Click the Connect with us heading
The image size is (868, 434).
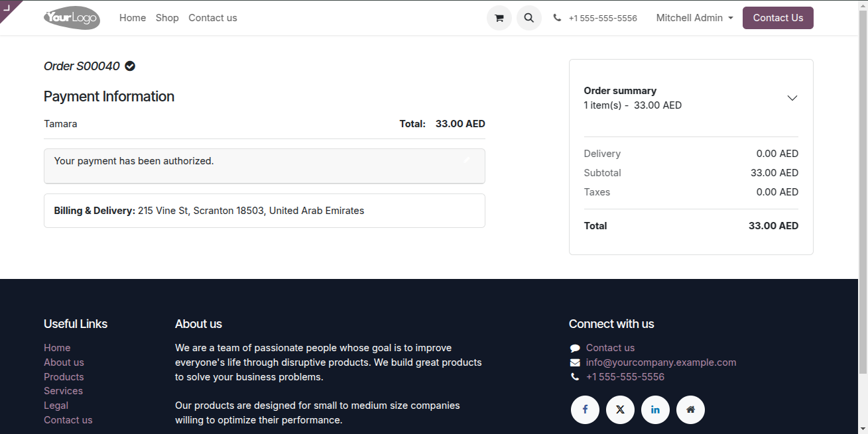(x=611, y=324)
